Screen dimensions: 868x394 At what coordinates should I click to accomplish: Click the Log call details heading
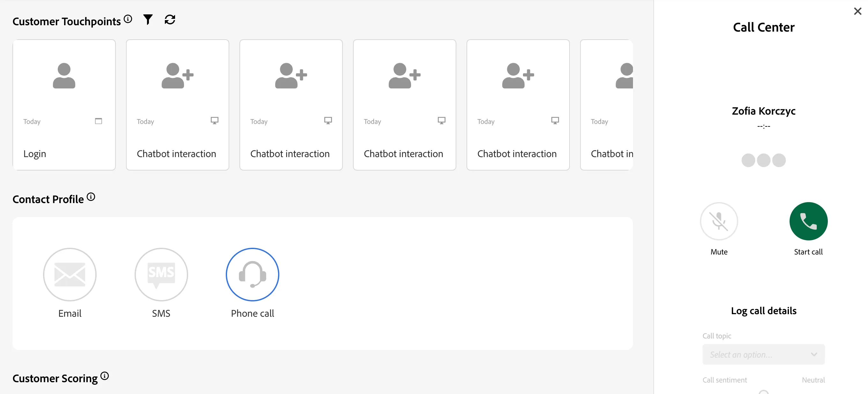[763, 311]
